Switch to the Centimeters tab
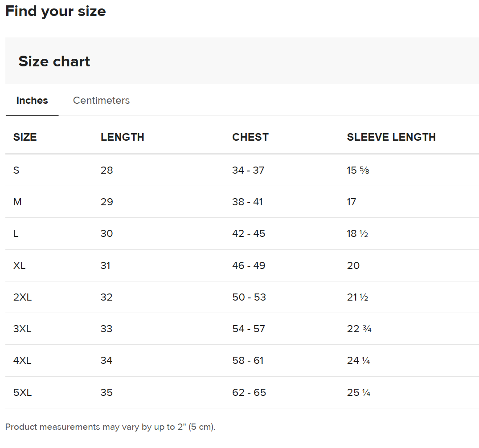Screen dimensions: 479x448 tap(101, 101)
